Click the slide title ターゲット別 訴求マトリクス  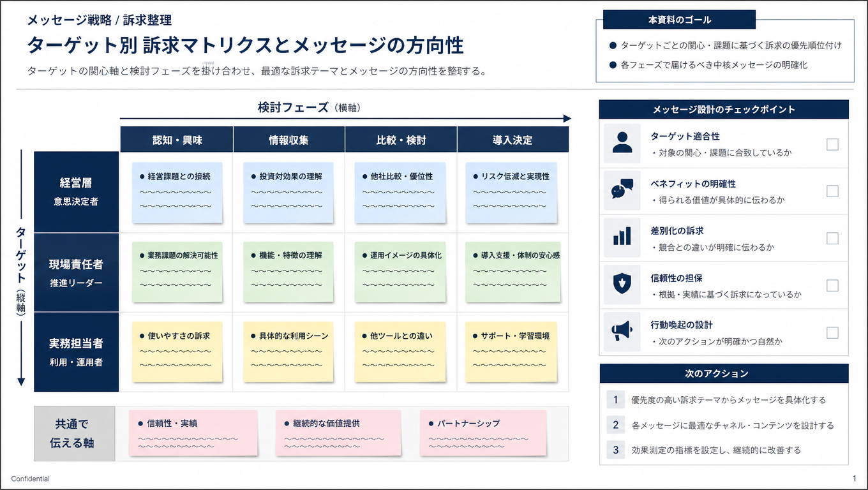click(x=245, y=46)
